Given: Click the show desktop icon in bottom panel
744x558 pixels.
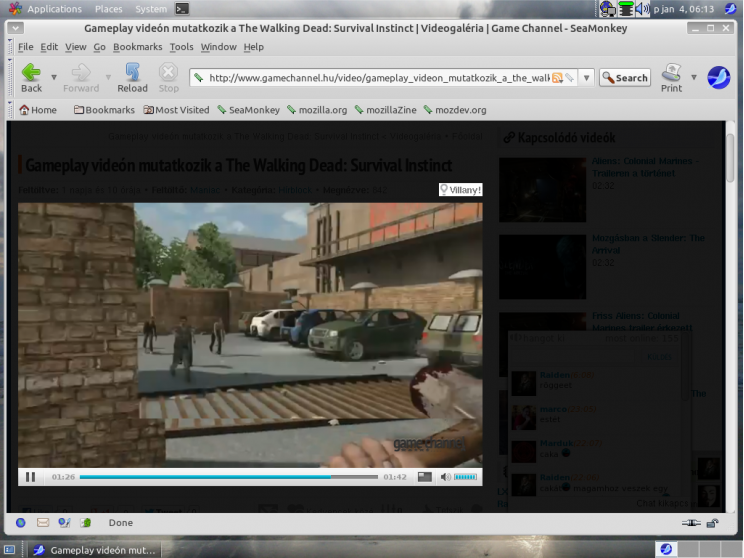Looking at the screenshot, I should tap(9, 550).
